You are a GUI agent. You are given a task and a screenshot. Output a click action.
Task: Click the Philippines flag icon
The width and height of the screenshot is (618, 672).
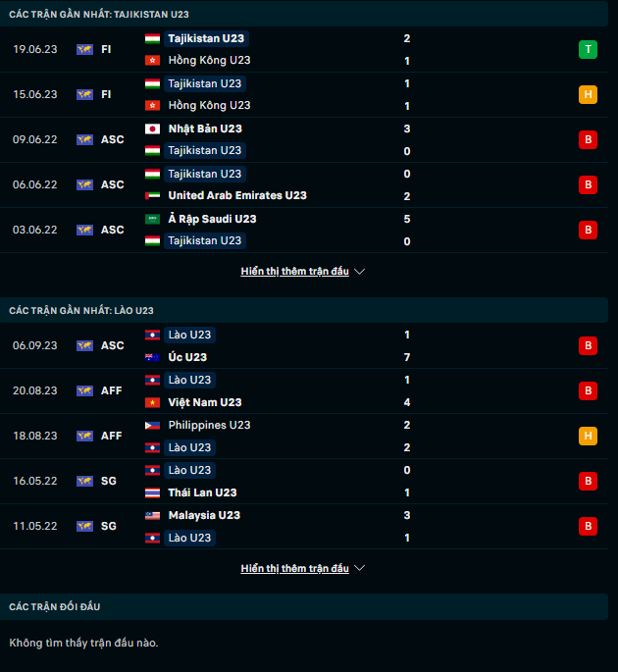pos(152,425)
